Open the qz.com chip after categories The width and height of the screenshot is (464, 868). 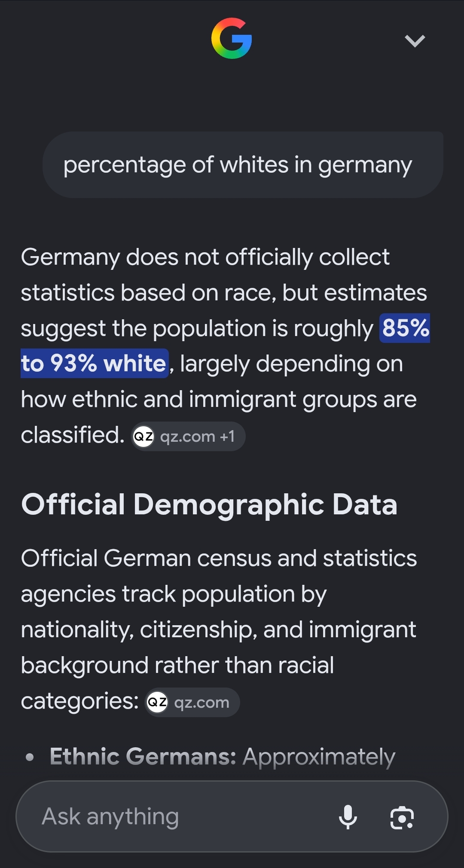pyautogui.click(x=192, y=702)
